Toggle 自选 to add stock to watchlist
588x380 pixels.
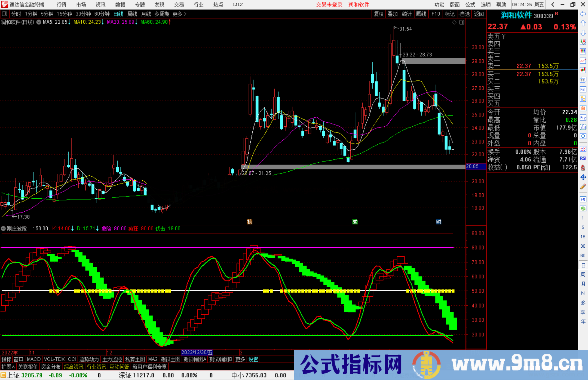pos(465,14)
